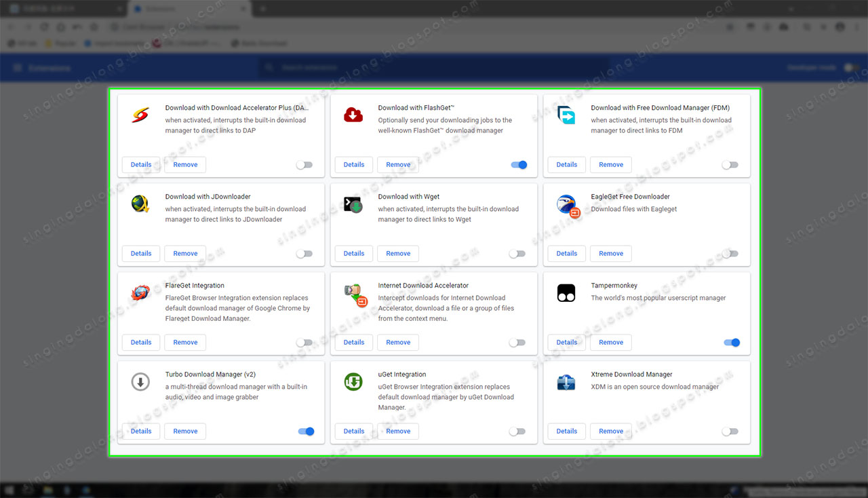Open Details for Xtreme Download Manager
The width and height of the screenshot is (868, 498).
[x=567, y=432]
